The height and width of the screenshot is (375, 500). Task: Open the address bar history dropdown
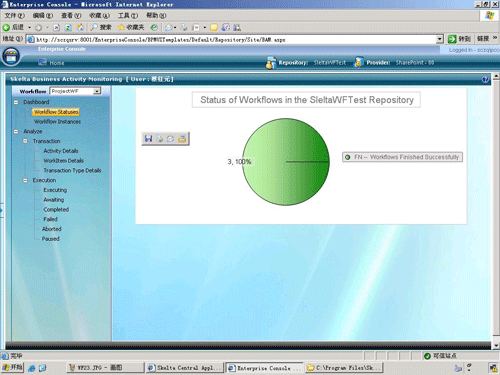(440, 39)
